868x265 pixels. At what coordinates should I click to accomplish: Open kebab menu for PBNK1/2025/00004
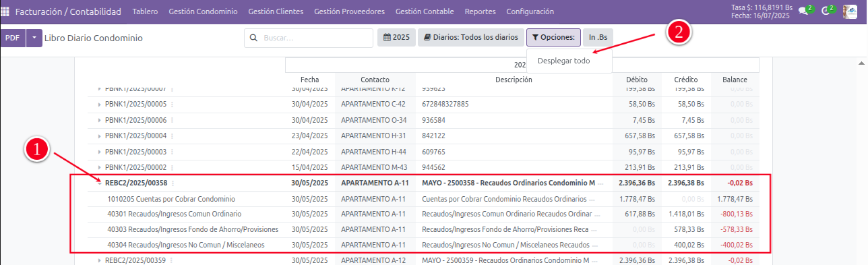click(172, 136)
